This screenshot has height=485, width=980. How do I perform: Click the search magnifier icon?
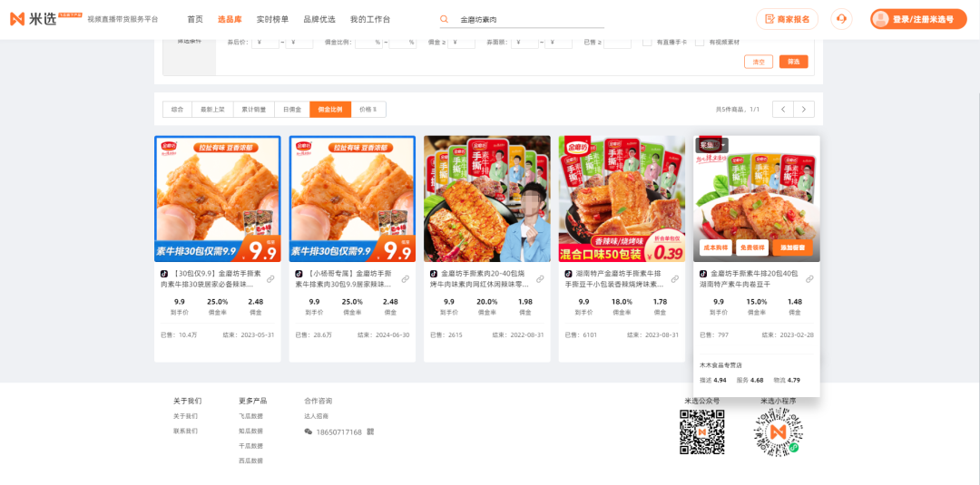[445, 19]
